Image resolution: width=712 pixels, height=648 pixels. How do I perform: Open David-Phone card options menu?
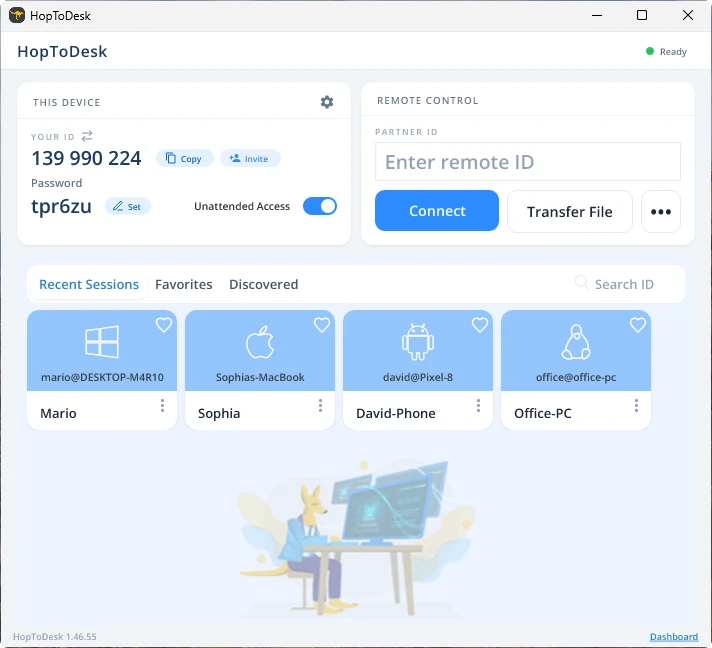478,406
